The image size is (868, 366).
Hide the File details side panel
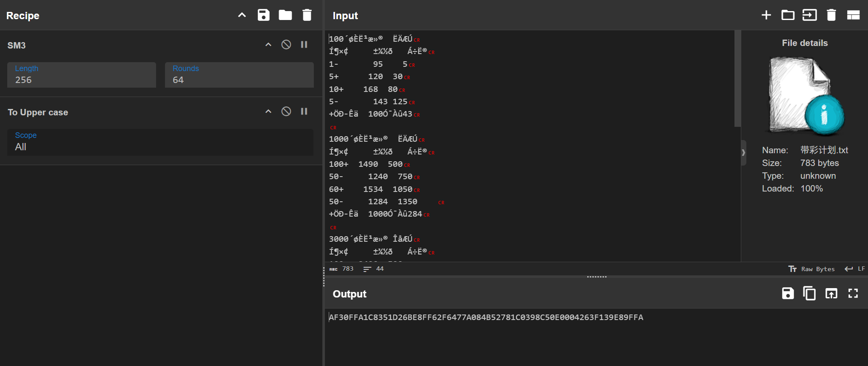(x=743, y=152)
